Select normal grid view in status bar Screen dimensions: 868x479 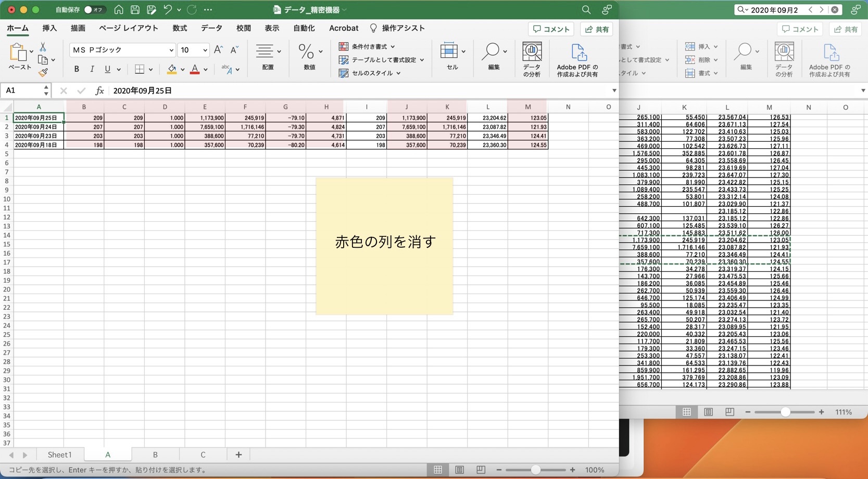[x=438, y=470]
